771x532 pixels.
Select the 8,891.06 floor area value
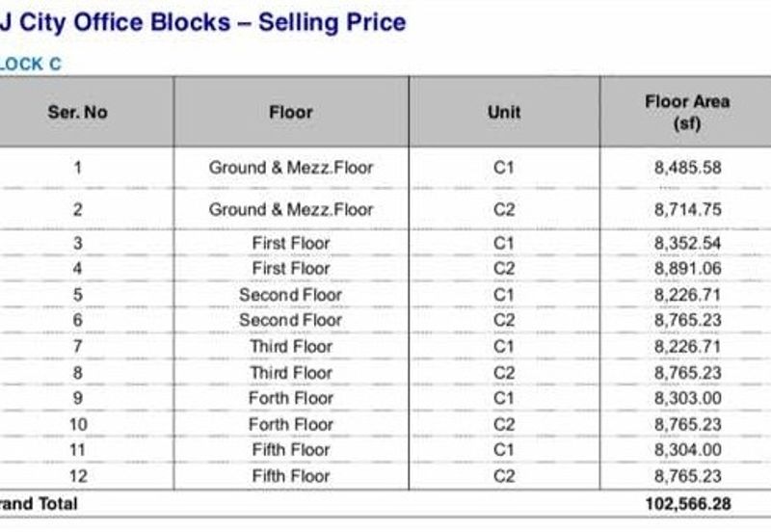point(686,268)
